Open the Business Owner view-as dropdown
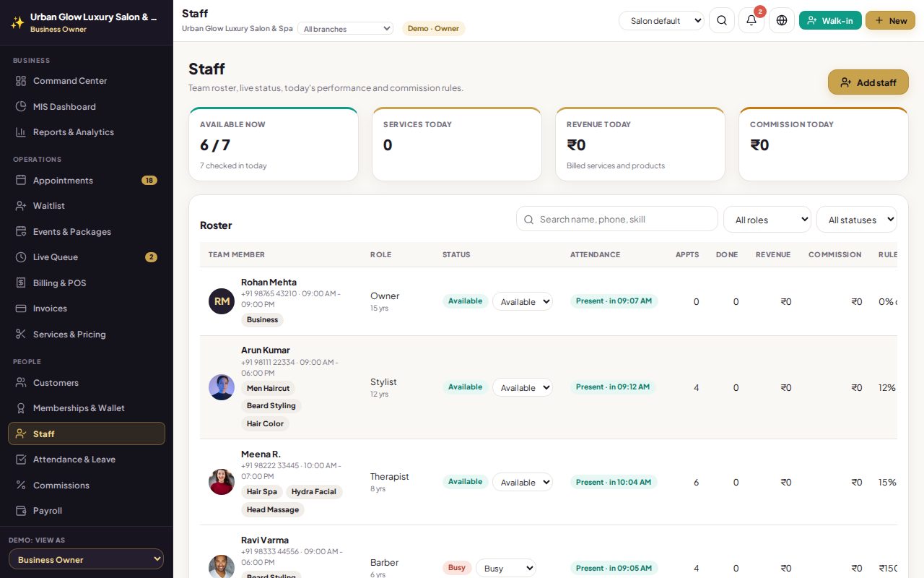 coord(86,559)
